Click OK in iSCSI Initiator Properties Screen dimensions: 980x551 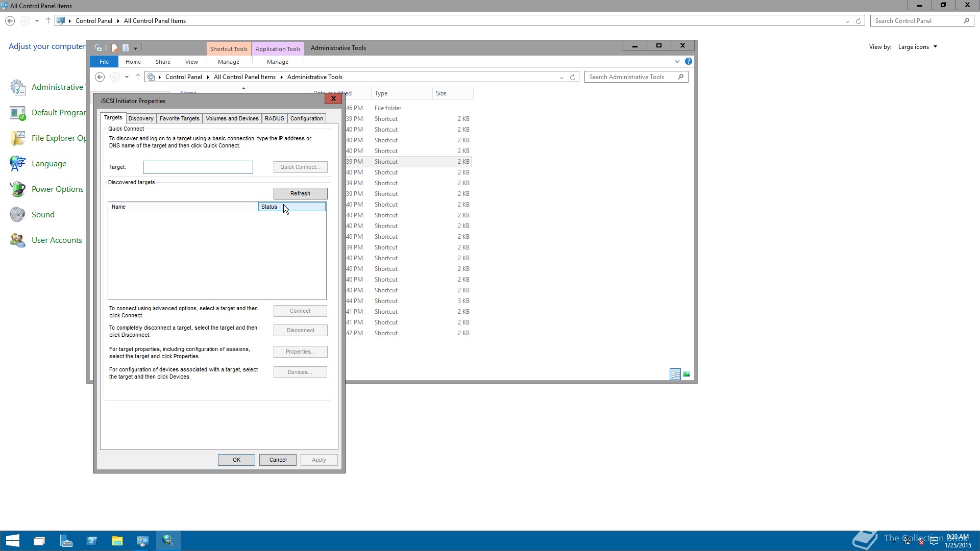click(x=237, y=460)
